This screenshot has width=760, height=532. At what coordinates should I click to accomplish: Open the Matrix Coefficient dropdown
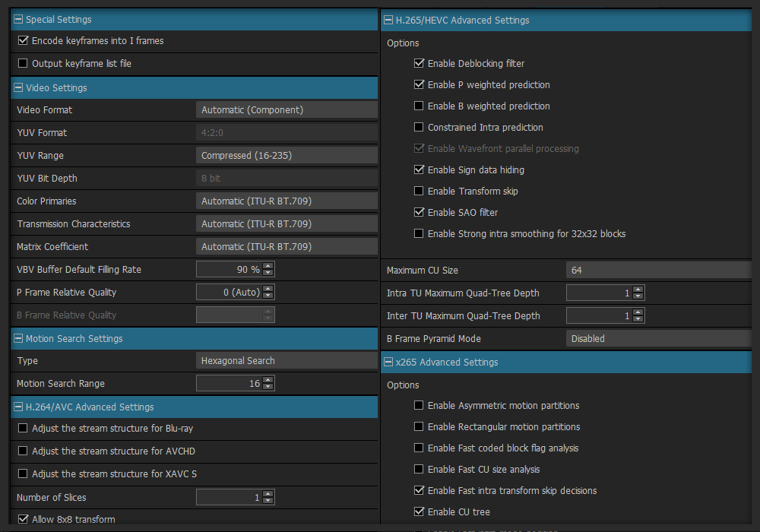pos(287,246)
